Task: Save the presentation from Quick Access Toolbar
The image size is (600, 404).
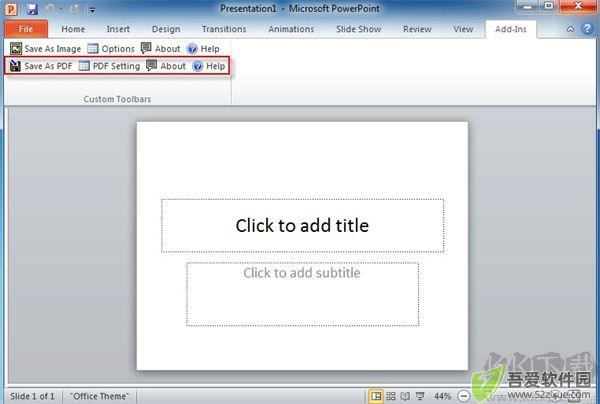Action: (x=32, y=8)
